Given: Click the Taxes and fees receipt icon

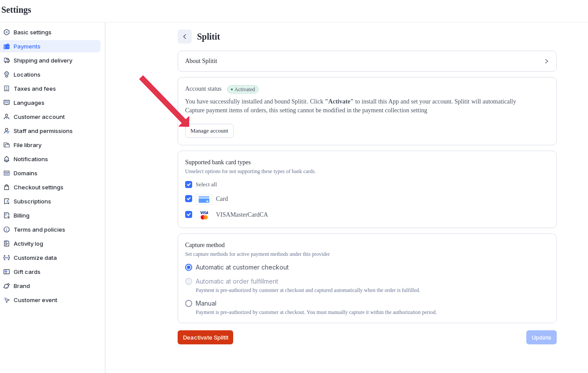Looking at the screenshot, I should [x=7, y=89].
